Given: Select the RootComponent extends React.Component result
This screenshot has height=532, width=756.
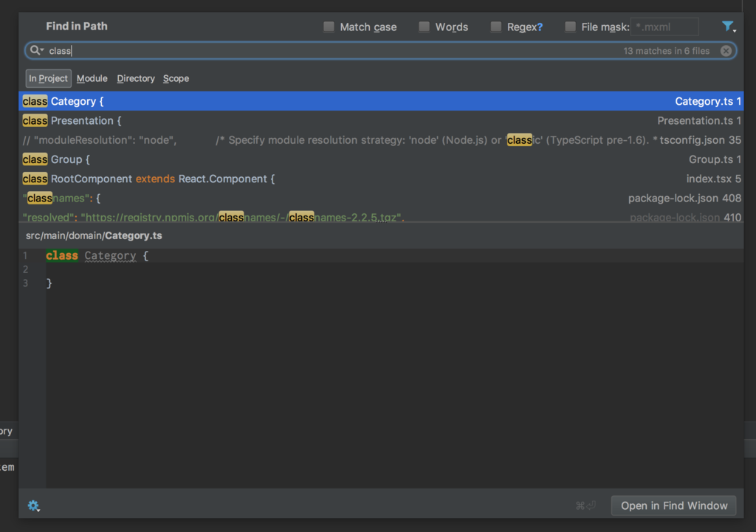Looking at the screenshot, I should point(381,179).
